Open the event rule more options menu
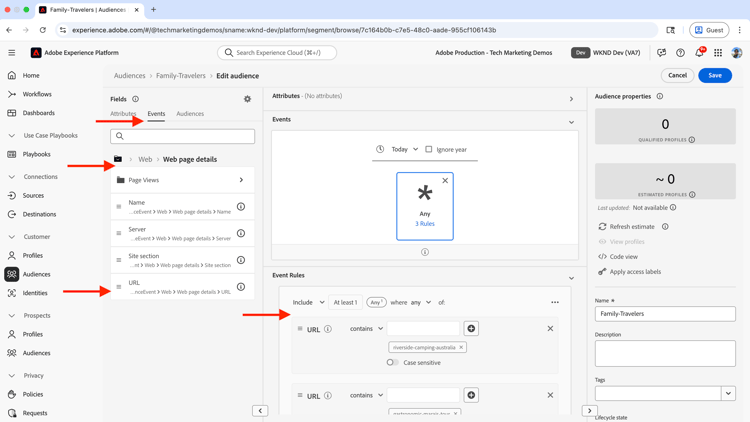This screenshot has height=422, width=750. 555,302
